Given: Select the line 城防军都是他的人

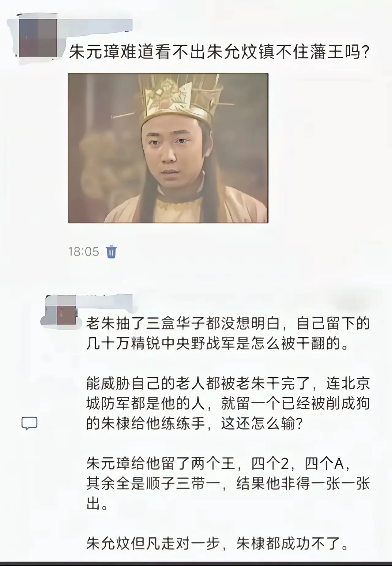Looking at the screenshot, I should coord(228,404).
